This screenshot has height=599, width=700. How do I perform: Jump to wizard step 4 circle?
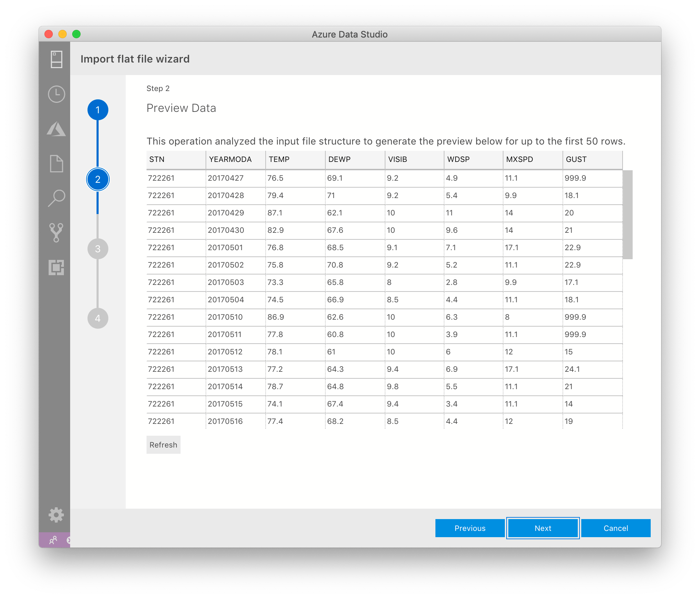98,318
